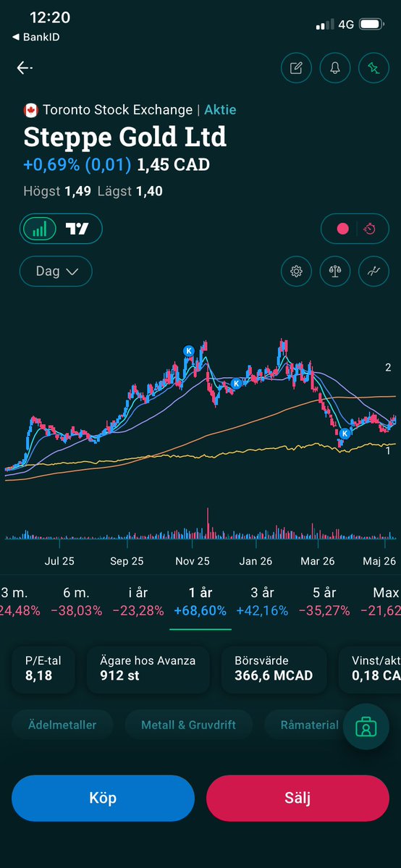Tap the Toronto Stock Exchange text

117,109
